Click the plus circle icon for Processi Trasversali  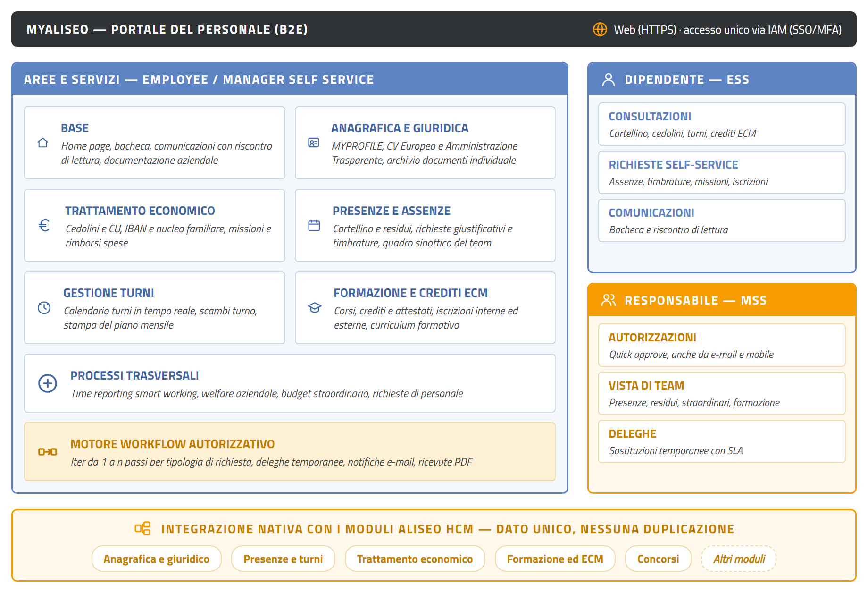point(48,383)
